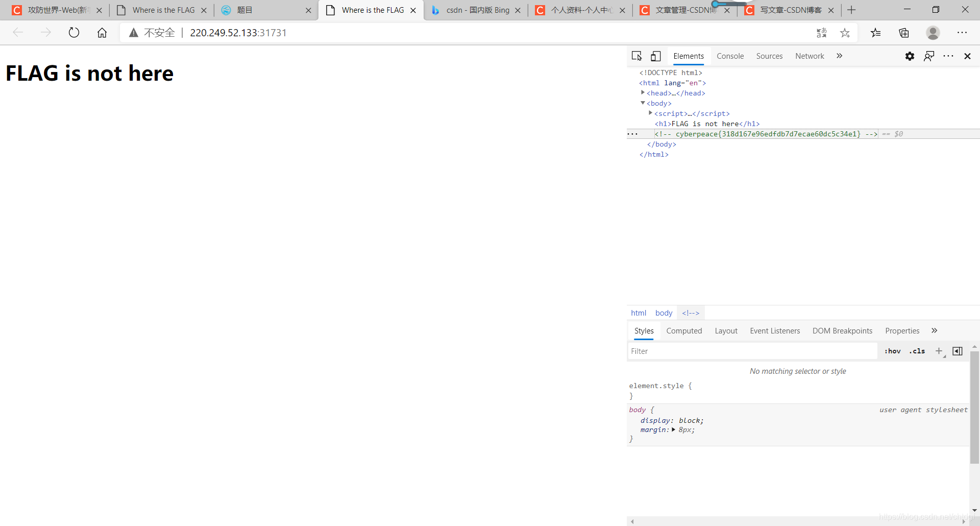Click the comment breadcrumb item
Screen dimensions: 980x526
[x=691, y=313]
